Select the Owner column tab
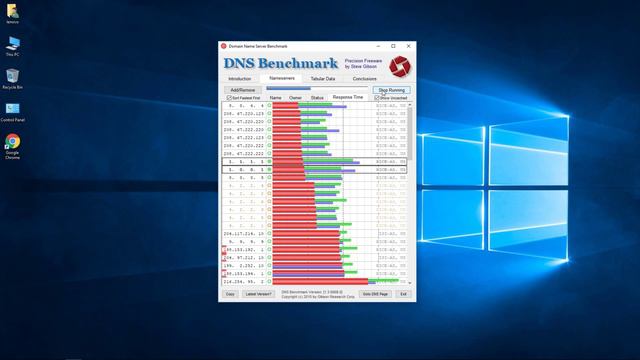Screen dimensions: 640x360 (x=295, y=98)
